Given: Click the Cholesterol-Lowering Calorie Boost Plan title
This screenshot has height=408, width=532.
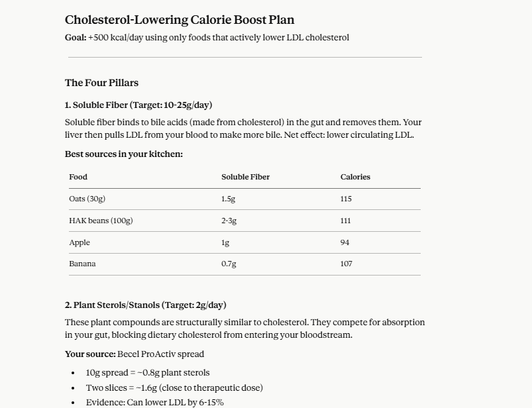Looking at the screenshot, I should (180, 20).
